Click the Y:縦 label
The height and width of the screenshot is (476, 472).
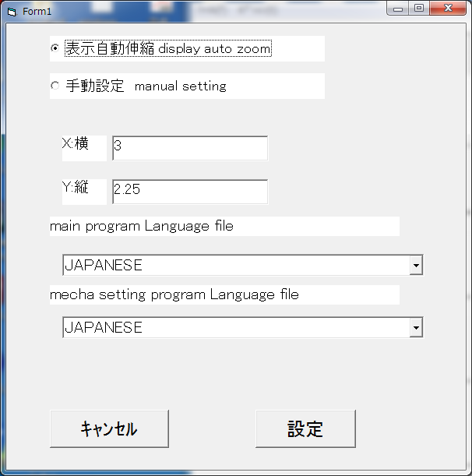(76, 187)
